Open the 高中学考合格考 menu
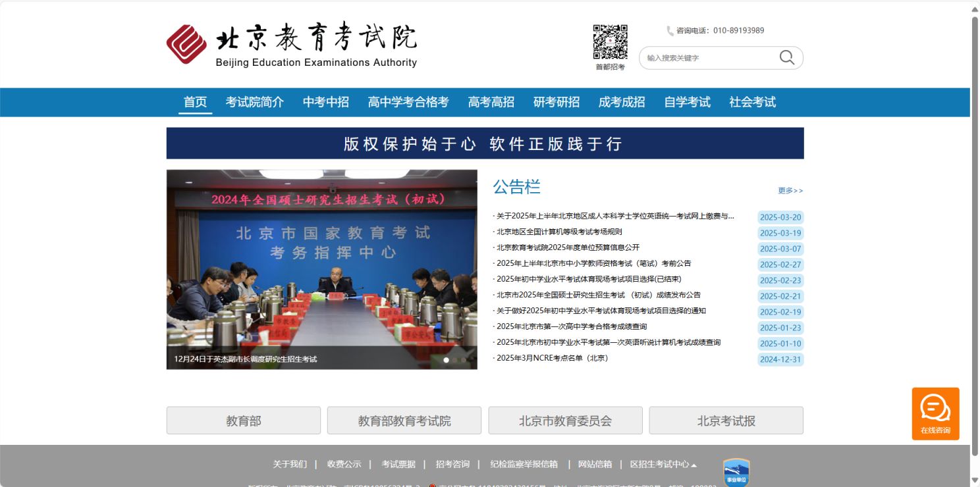Viewport: 980px width, 487px height. [x=408, y=102]
